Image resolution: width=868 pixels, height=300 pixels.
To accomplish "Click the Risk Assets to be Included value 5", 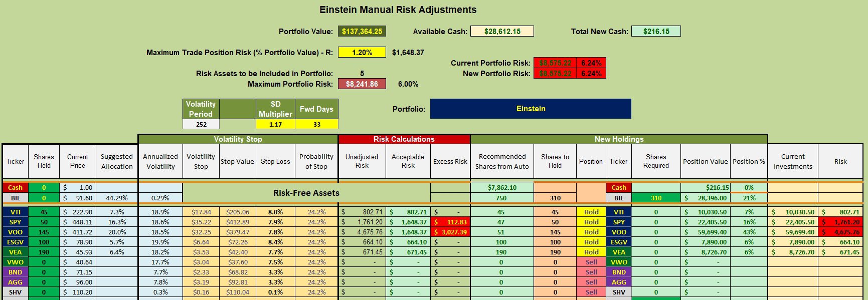I will [x=362, y=73].
